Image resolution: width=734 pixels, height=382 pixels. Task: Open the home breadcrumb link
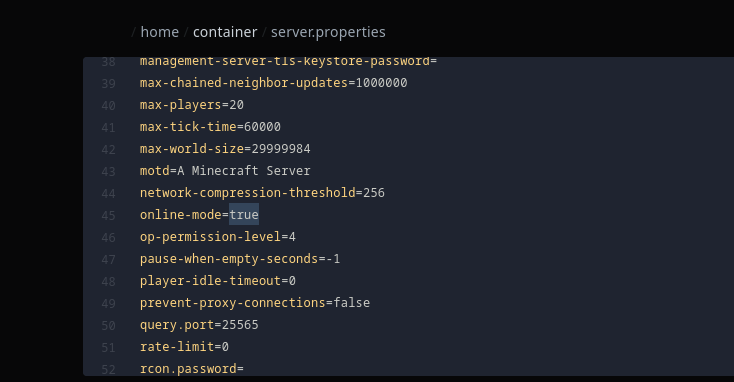160,32
